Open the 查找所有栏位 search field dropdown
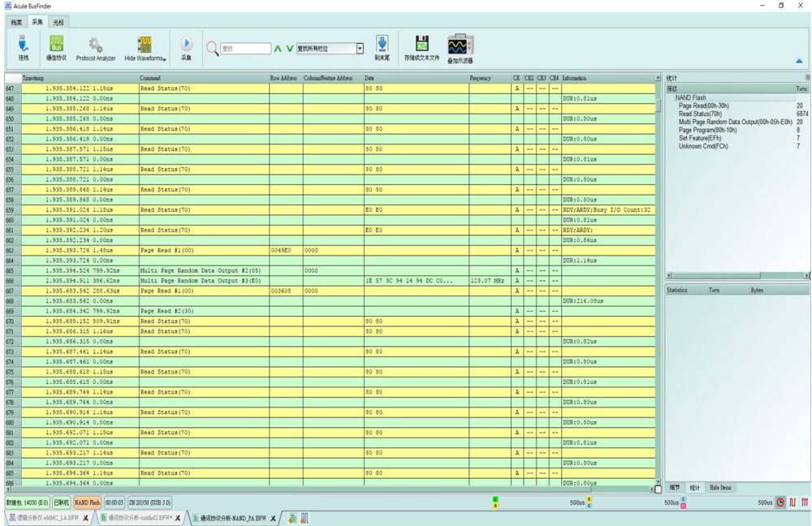 (360, 49)
